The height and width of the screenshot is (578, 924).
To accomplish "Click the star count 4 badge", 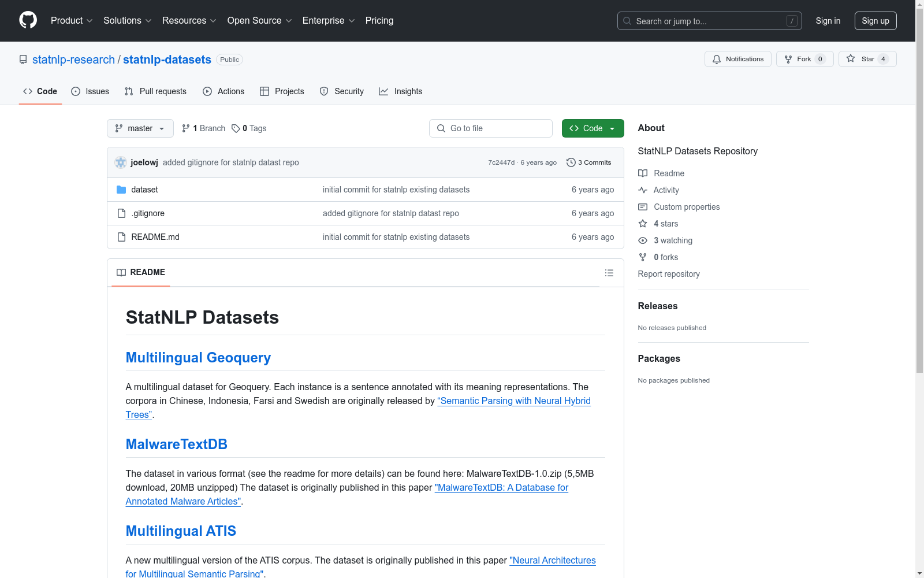I will (x=883, y=59).
